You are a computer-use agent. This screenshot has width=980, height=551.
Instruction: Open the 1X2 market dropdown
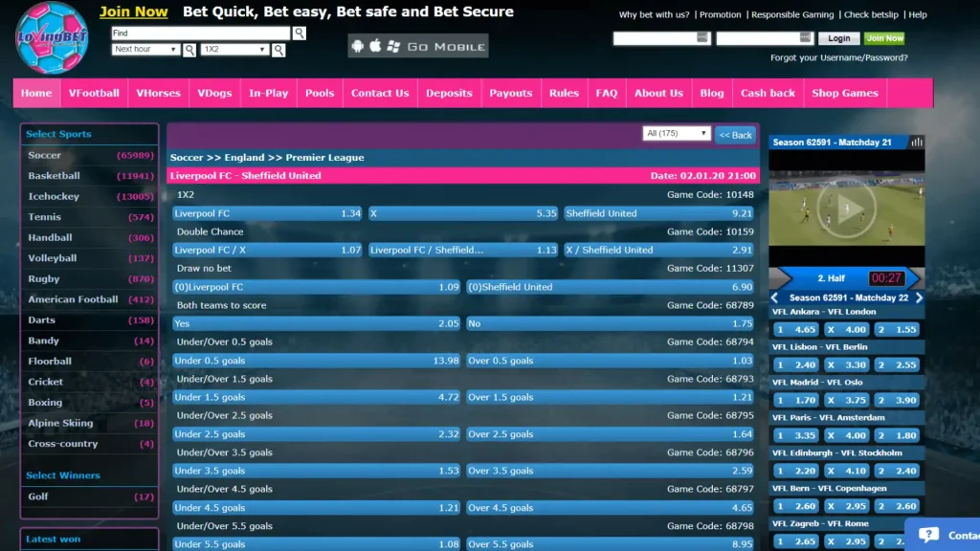point(235,50)
